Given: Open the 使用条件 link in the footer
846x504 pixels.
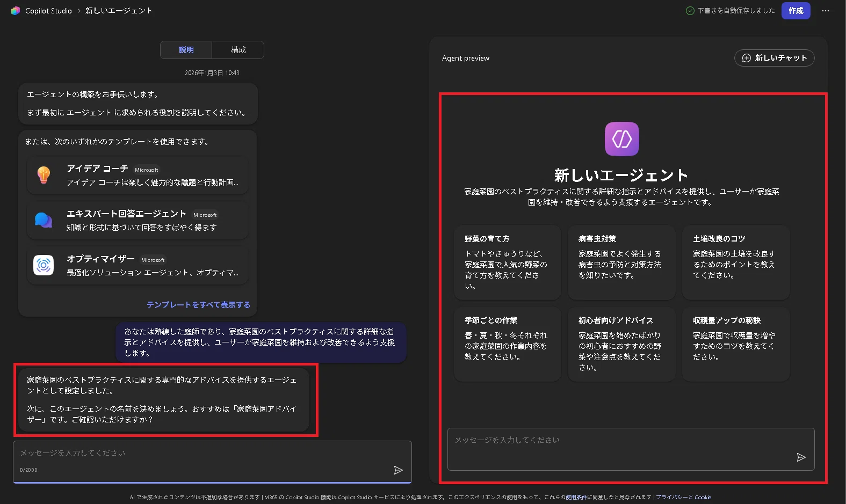Looking at the screenshot, I should (x=576, y=498).
